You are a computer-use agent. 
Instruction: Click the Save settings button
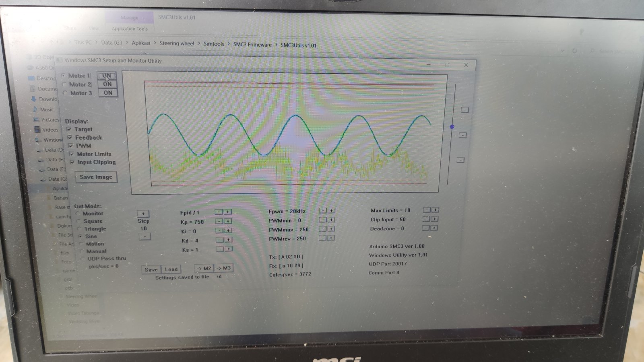[x=151, y=269]
